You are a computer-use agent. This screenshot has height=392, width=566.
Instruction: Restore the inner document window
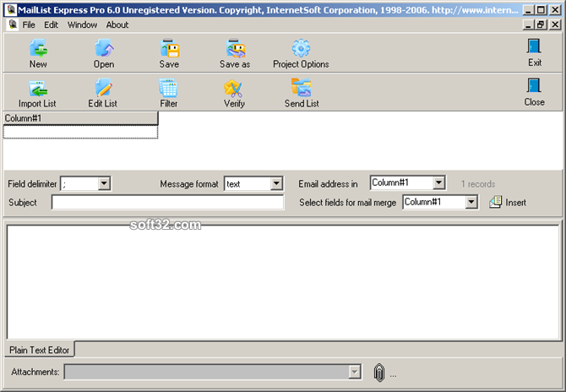coord(541,24)
